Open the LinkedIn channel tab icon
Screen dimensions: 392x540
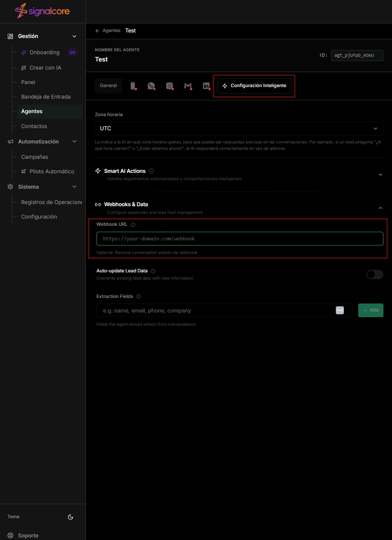pyautogui.click(x=206, y=86)
